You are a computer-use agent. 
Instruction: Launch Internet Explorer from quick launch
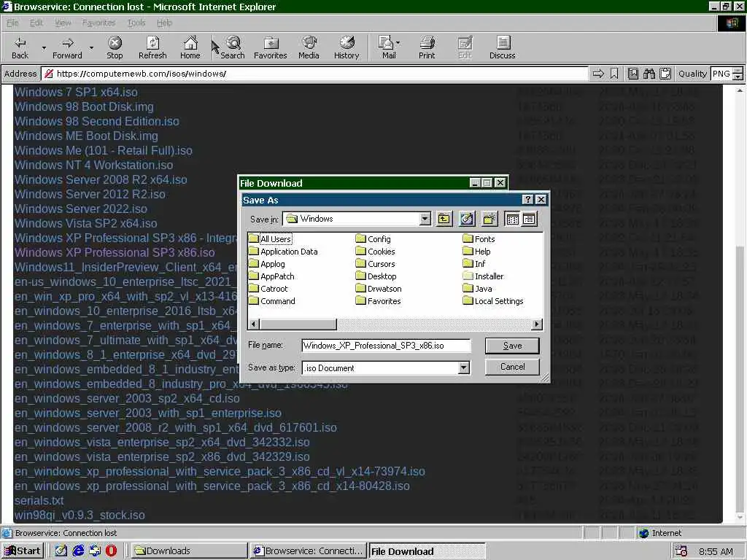(78, 551)
